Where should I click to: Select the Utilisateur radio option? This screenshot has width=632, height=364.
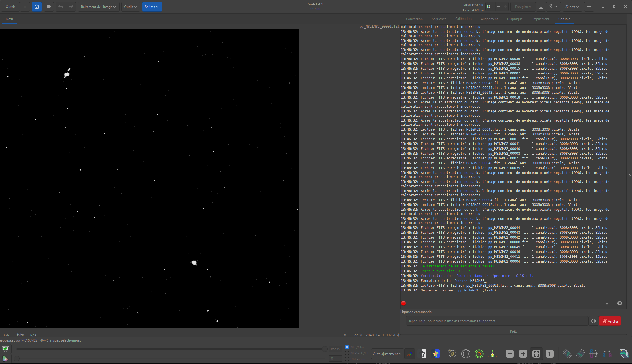click(347, 359)
